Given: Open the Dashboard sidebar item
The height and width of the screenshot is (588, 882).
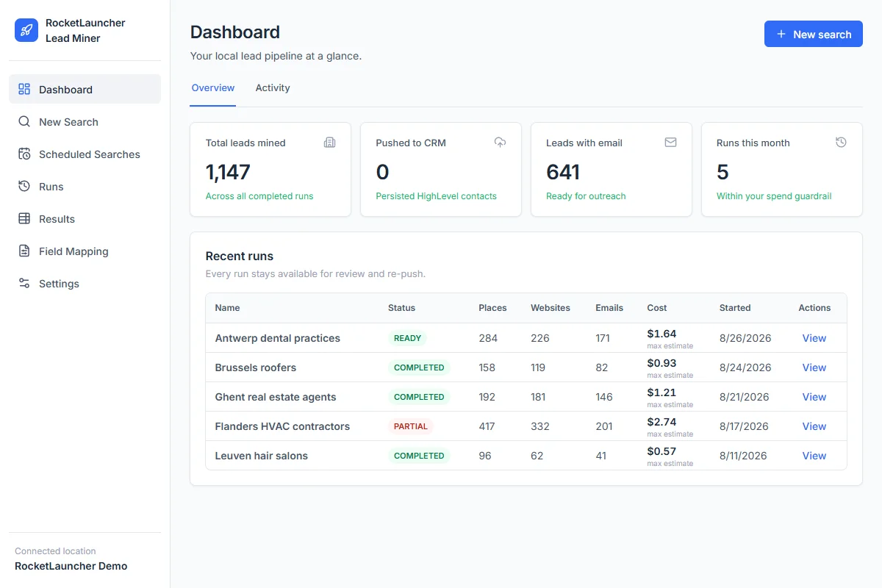Looking at the screenshot, I should (x=85, y=89).
